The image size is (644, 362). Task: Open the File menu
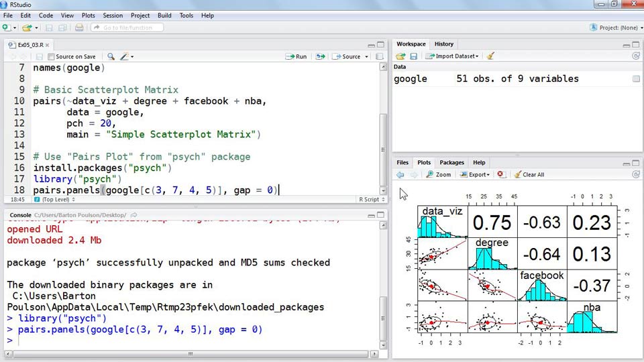point(8,15)
